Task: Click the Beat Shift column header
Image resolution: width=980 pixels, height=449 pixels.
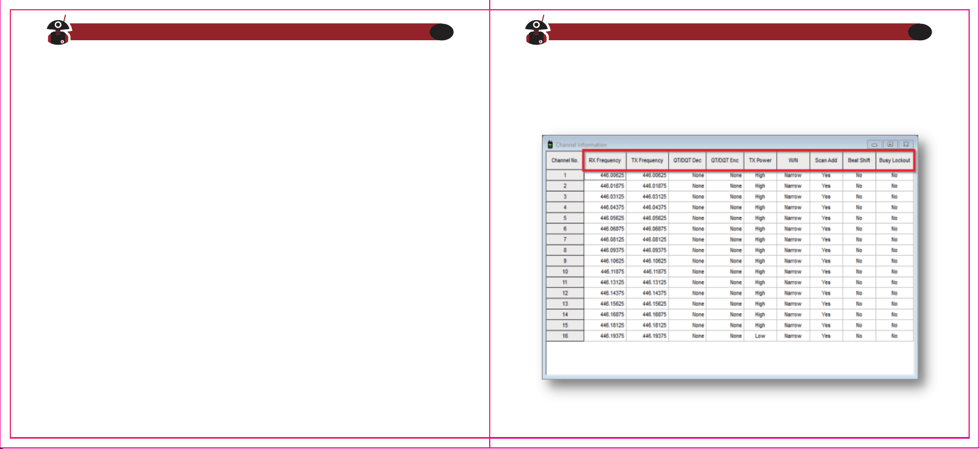Action: tap(859, 160)
